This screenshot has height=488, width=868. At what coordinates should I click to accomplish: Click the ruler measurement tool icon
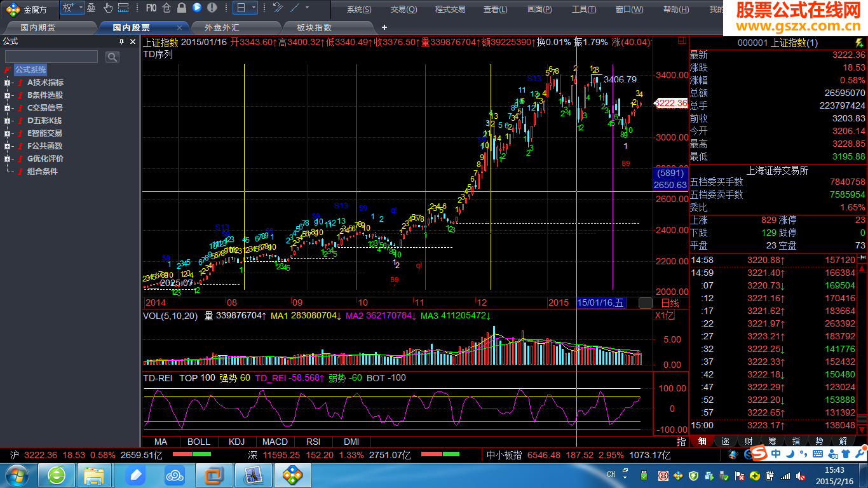coord(124,8)
